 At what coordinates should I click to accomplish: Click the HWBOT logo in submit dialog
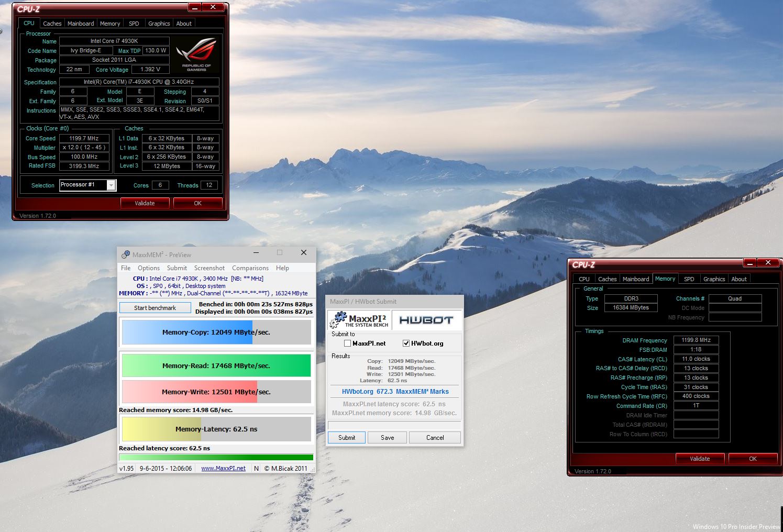click(426, 320)
